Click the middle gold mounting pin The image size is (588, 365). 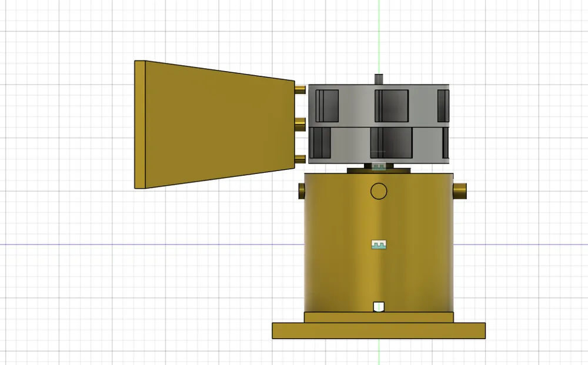click(300, 123)
